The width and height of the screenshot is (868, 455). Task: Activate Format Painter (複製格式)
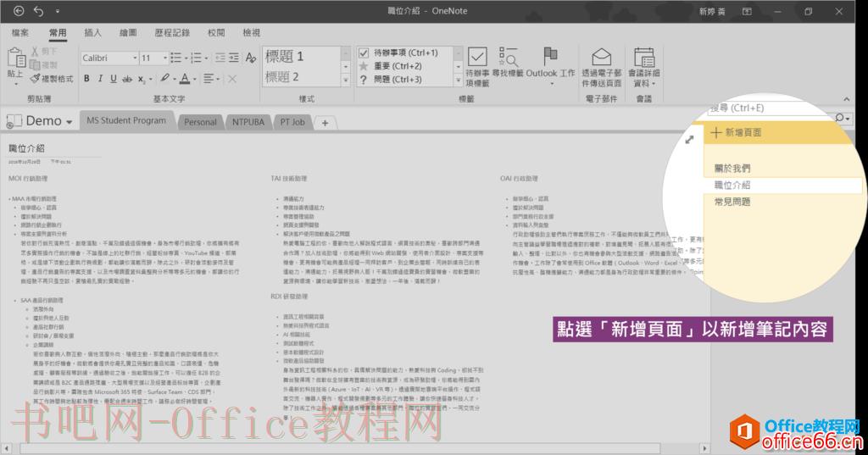(x=52, y=79)
